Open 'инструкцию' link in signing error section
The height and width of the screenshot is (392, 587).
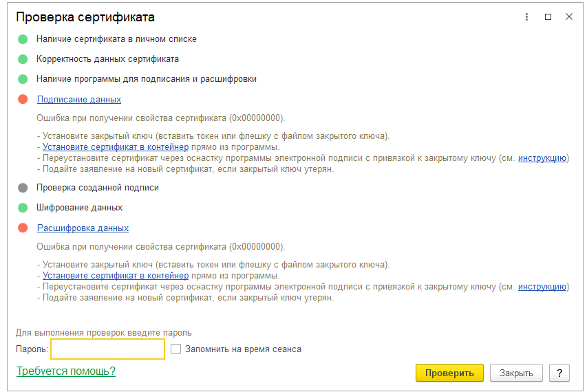542,158
